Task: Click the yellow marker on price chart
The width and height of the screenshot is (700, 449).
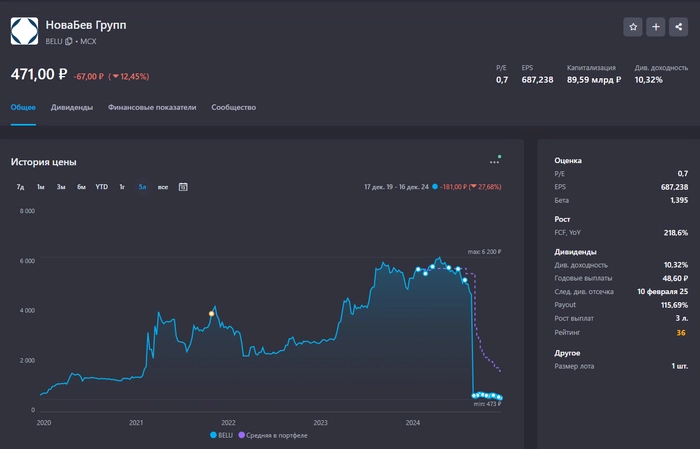Action: [x=211, y=314]
